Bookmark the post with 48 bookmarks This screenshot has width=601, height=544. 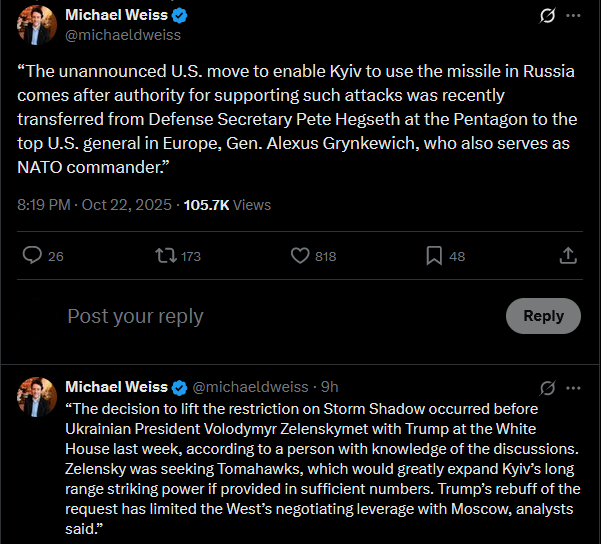pyautogui.click(x=434, y=256)
